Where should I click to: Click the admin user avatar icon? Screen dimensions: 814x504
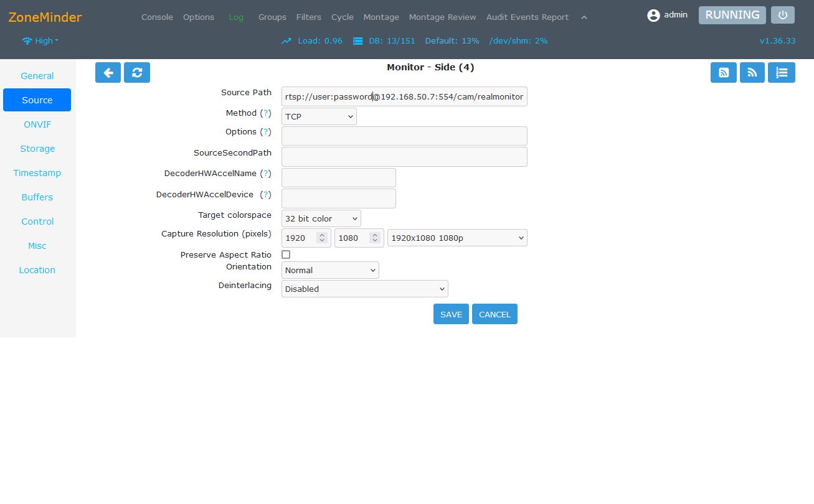[x=653, y=16]
